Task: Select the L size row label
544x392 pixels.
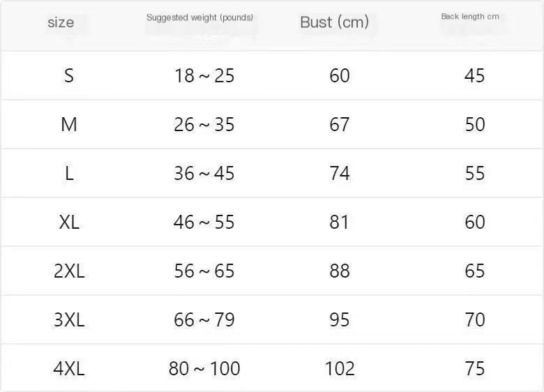Action: (x=69, y=173)
